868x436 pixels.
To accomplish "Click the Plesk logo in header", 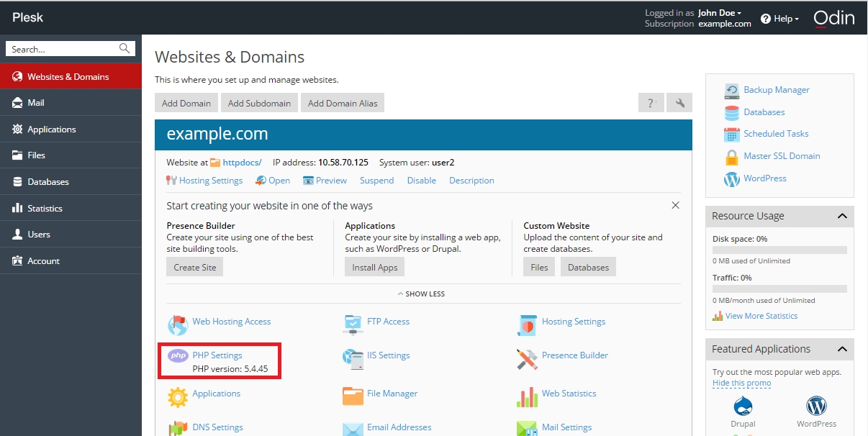I will pos(27,17).
